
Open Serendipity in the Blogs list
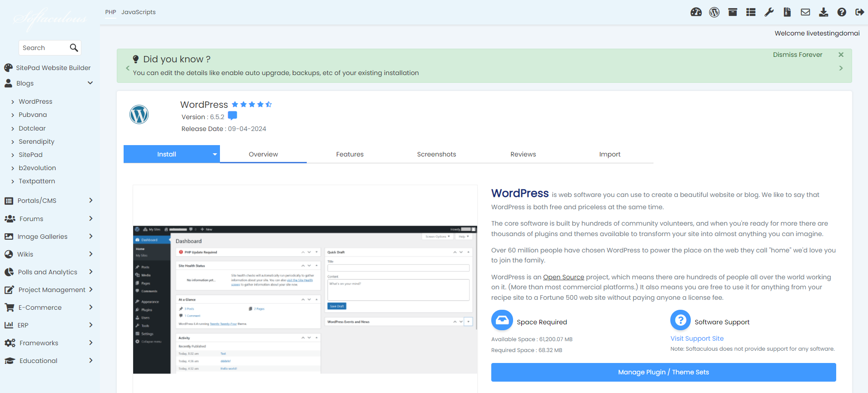click(x=36, y=141)
